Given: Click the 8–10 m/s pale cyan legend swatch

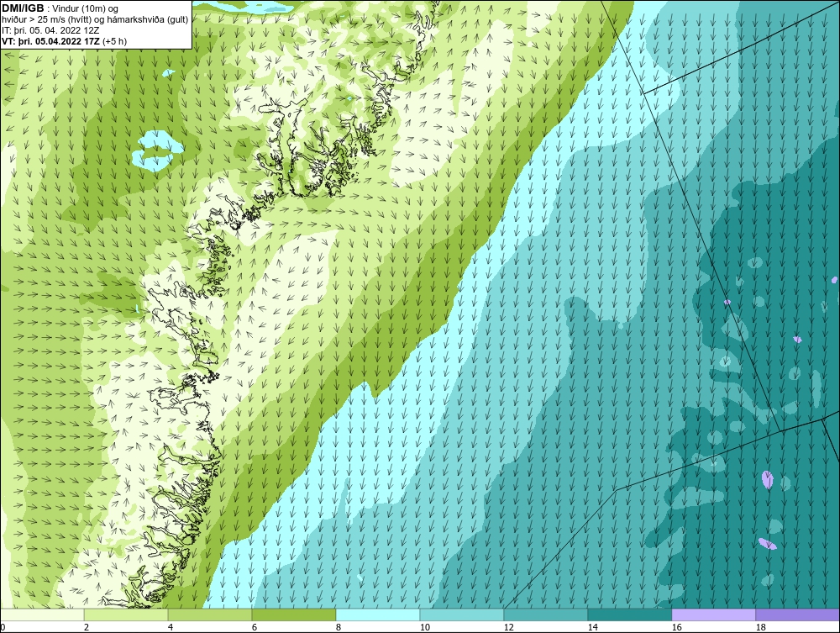Looking at the screenshot, I should coord(378,615).
